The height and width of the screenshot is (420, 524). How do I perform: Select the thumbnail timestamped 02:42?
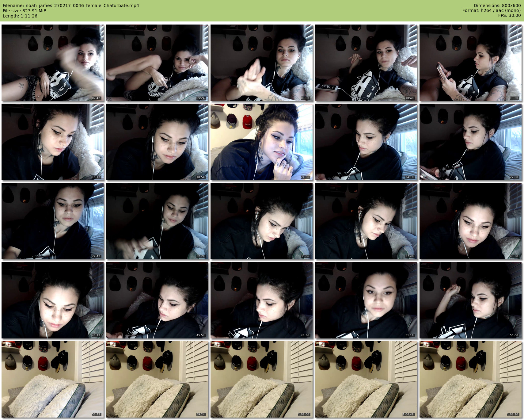pyautogui.click(x=53, y=63)
